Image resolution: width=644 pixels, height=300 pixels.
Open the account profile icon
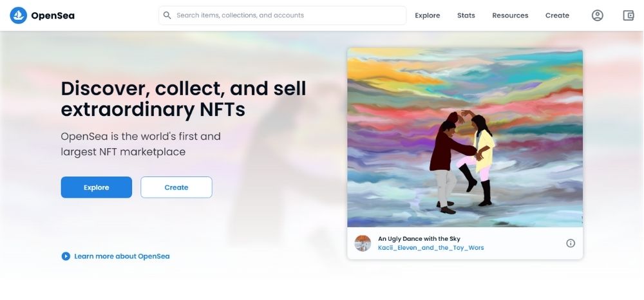click(x=598, y=15)
